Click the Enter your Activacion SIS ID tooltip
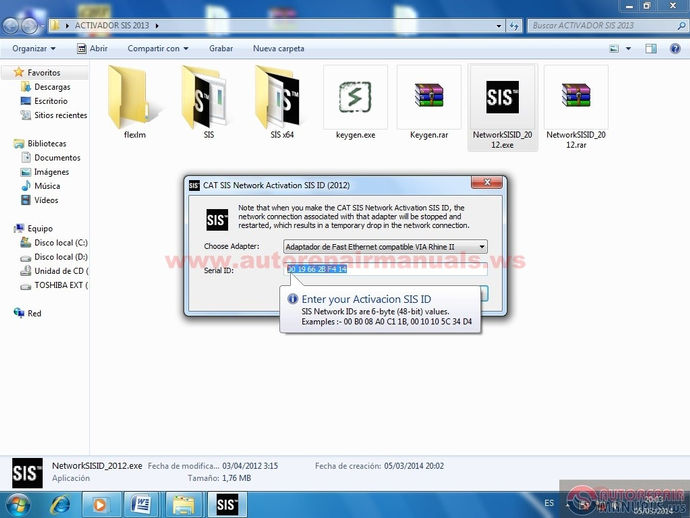690x518 pixels. point(380,310)
